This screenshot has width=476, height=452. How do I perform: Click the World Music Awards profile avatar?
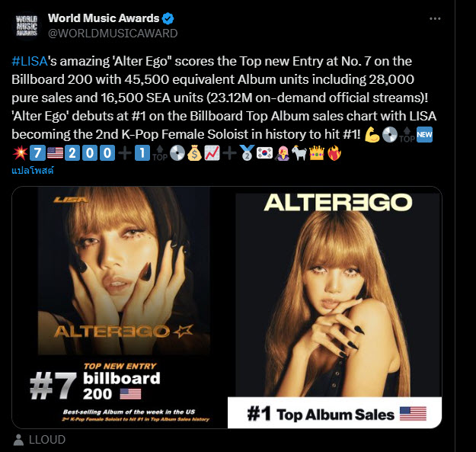[x=27, y=26]
